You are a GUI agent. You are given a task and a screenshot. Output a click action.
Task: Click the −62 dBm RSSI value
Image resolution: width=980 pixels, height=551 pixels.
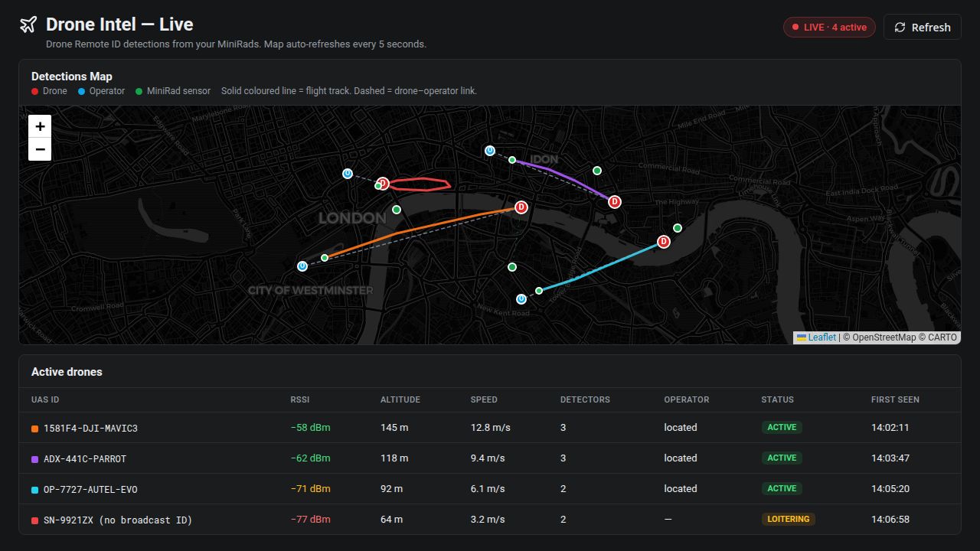(310, 458)
